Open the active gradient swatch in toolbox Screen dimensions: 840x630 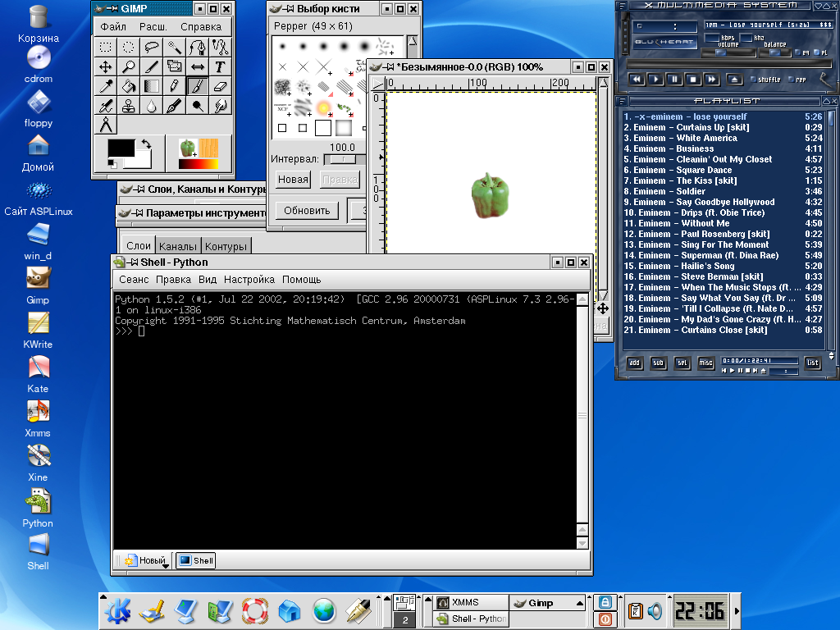click(199, 164)
